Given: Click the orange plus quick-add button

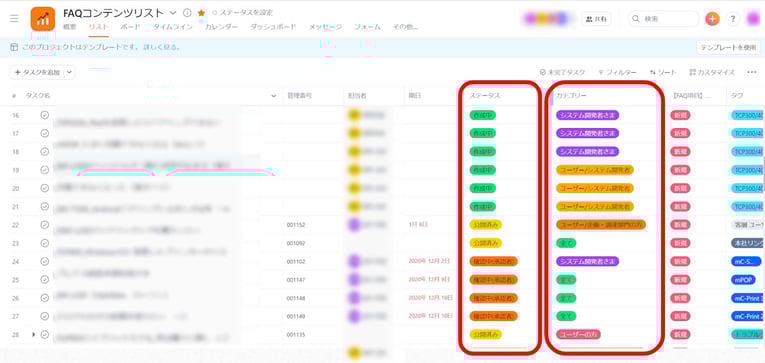Looking at the screenshot, I should [712, 19].
